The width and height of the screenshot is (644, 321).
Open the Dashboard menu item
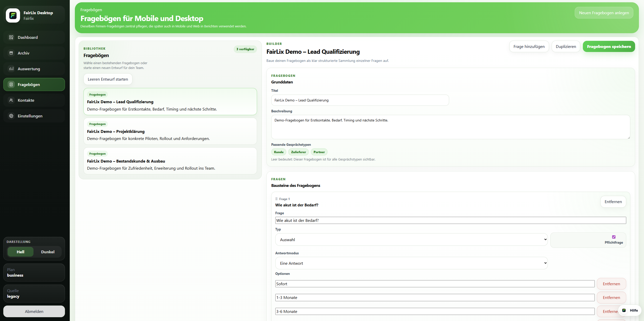click(34, 37)
